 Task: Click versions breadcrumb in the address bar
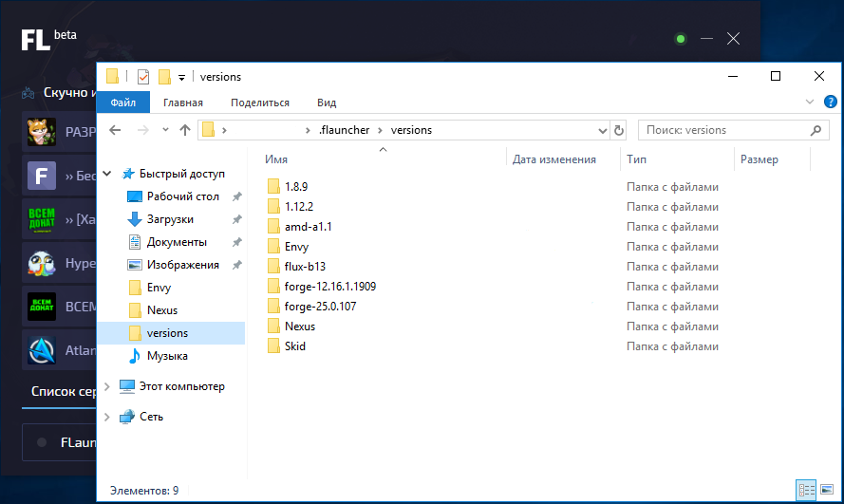pyautogui.click(x=411, y=130)
